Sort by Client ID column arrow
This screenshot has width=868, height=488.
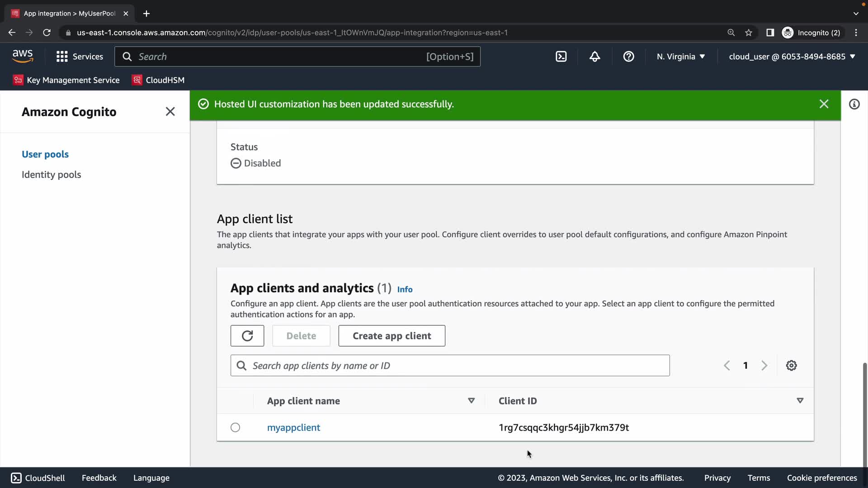tap(800, 401)
